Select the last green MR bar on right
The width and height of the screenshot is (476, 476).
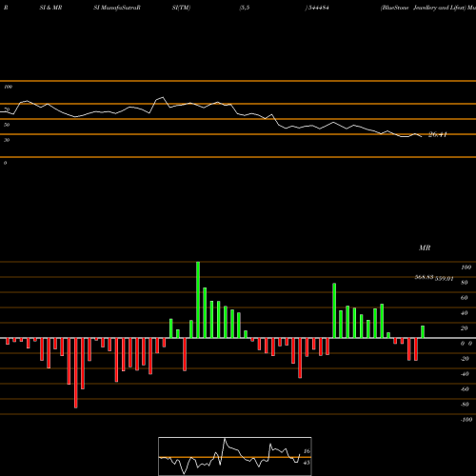click(423, 332)
